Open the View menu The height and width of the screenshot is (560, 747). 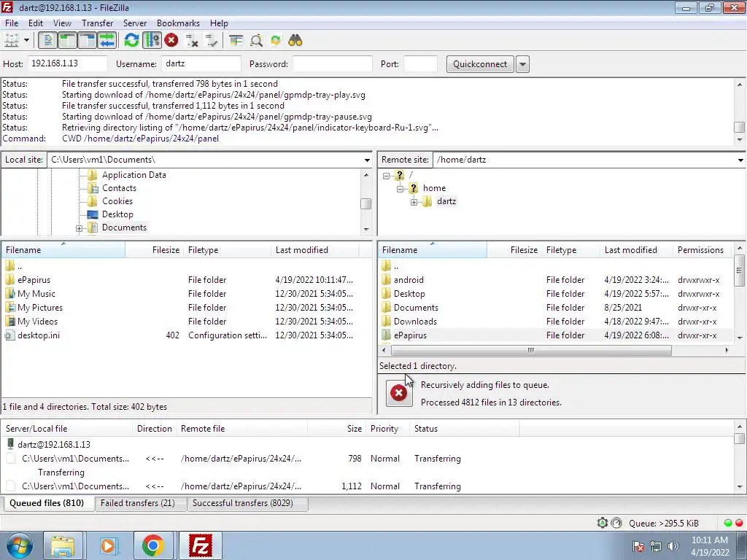click(x=62, y=23)
